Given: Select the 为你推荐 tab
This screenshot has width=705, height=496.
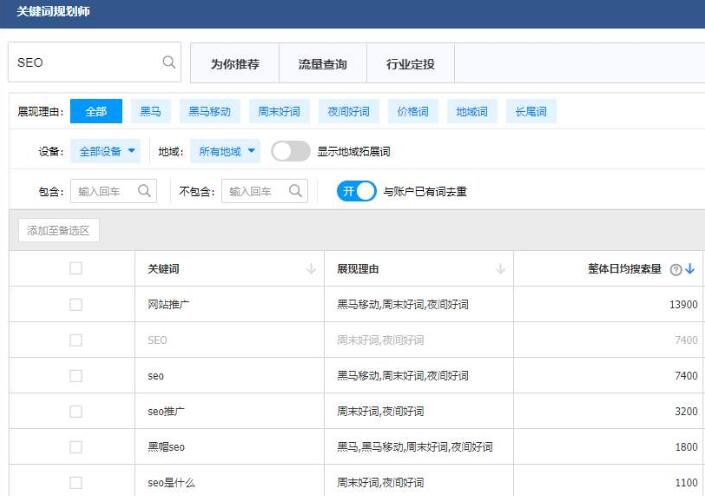Looking at the screenshot, I should tap(234, 64).
